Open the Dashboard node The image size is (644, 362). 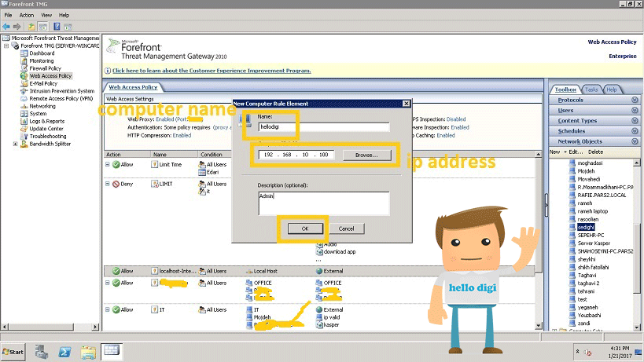point(42,53)
